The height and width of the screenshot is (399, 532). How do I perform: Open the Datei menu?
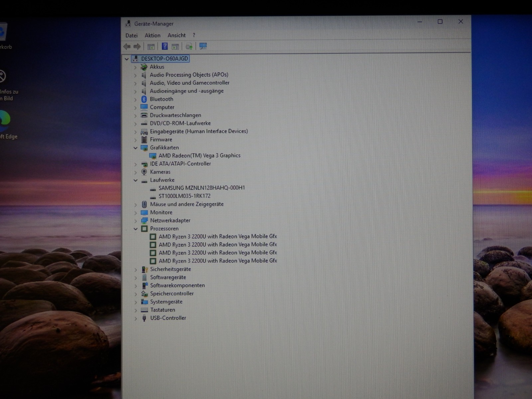131,35
